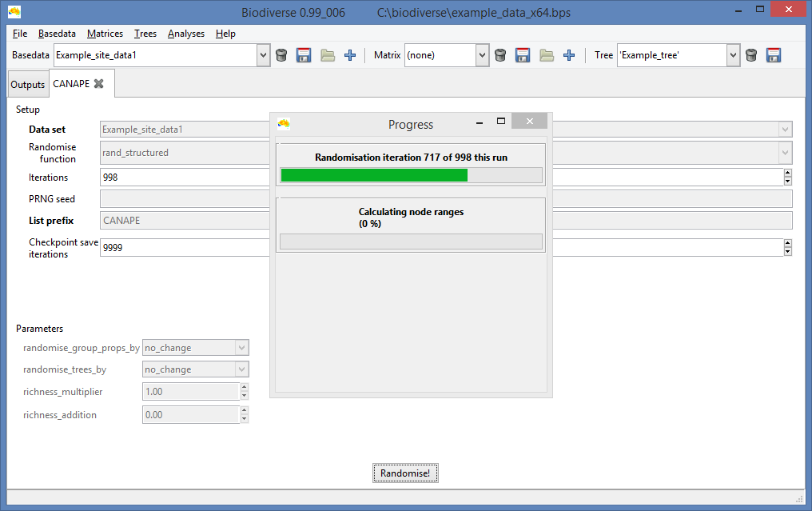The width and height of the screenshot is (812, 511).
Task: Click the tree save floppy icon
Action: (774, 55)
